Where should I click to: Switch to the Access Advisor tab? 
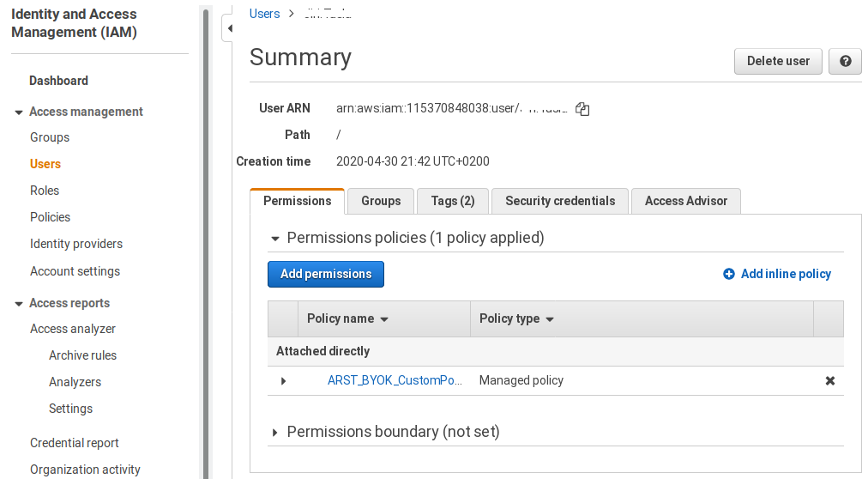tap(685, 201)
